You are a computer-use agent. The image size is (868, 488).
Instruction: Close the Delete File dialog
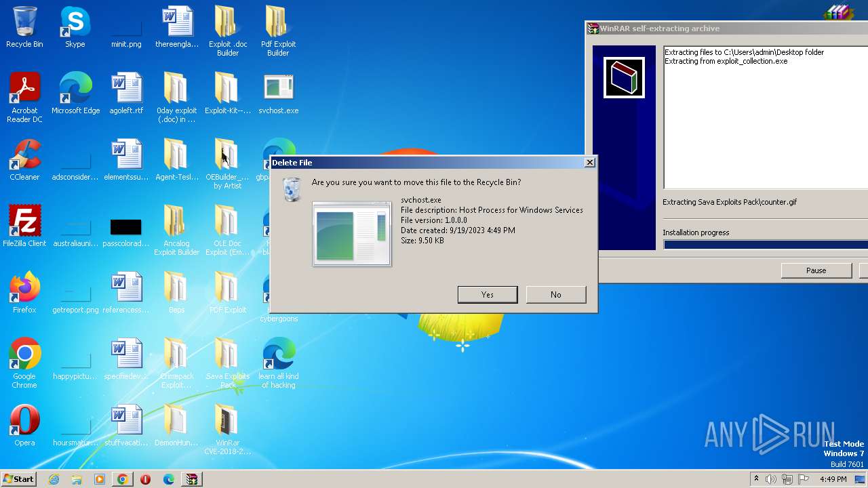(x=590, y=162)
